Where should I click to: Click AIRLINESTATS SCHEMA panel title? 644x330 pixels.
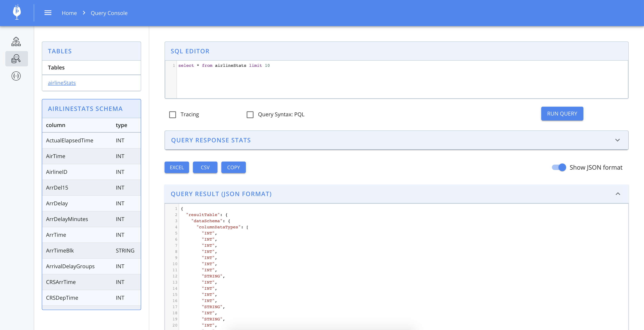pyautogui.click(x=85, y=109)
